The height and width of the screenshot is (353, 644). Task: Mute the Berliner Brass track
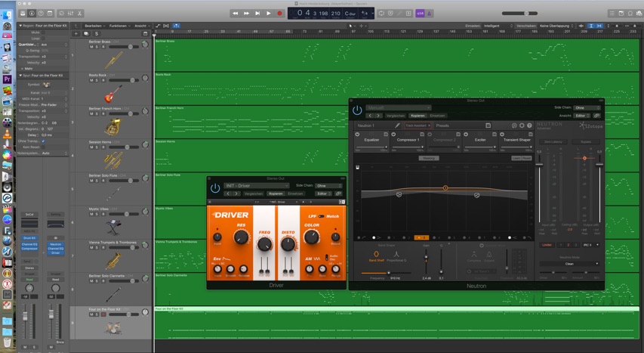coord(91,47)
